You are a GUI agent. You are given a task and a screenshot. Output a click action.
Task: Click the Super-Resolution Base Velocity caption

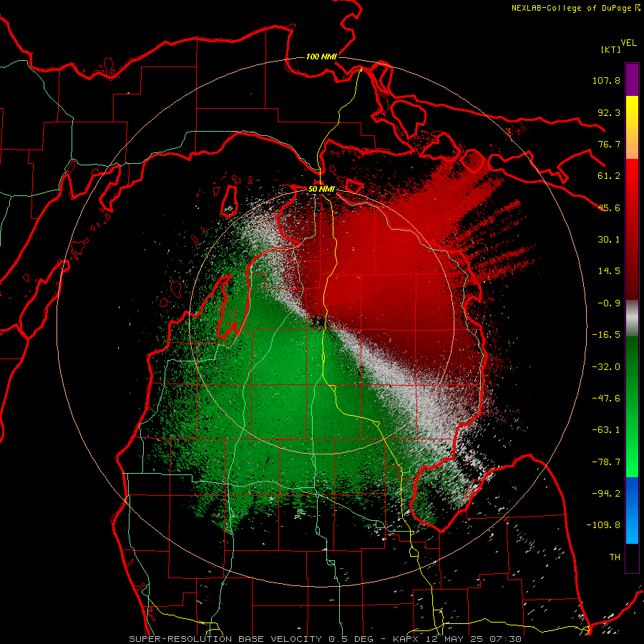[326, 639]
